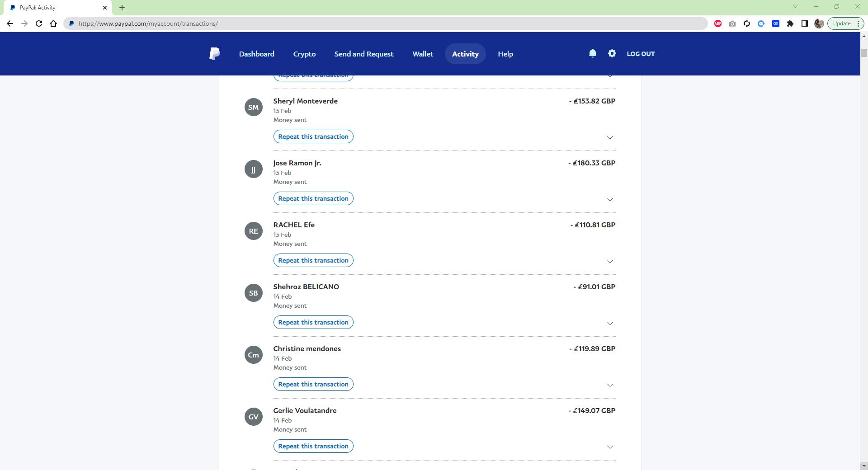Open the Send and Request page
The width and height of the screenshot is (868, 470).
363,54
